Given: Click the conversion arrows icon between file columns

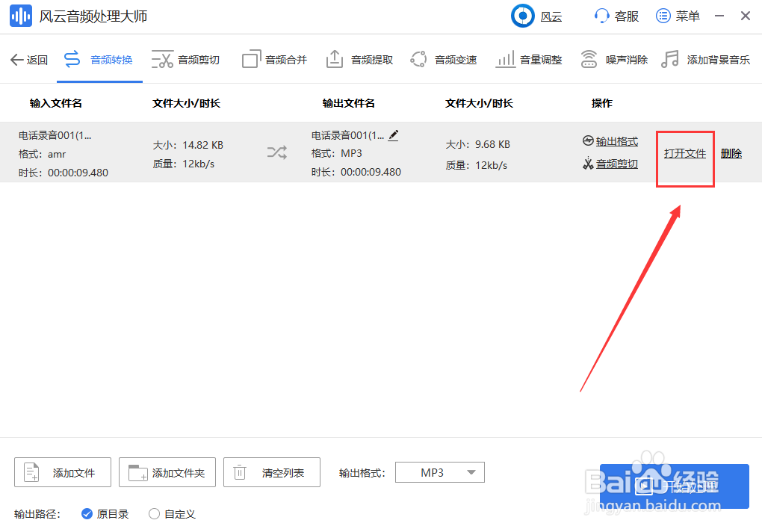Looking at the screenshot, I should [276, 152].
